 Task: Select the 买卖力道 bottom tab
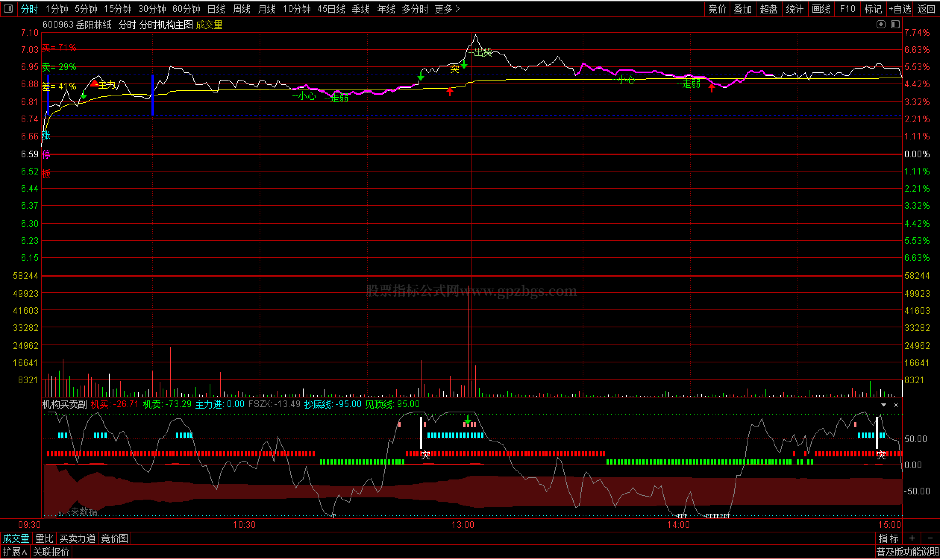(x=77, y=539)
